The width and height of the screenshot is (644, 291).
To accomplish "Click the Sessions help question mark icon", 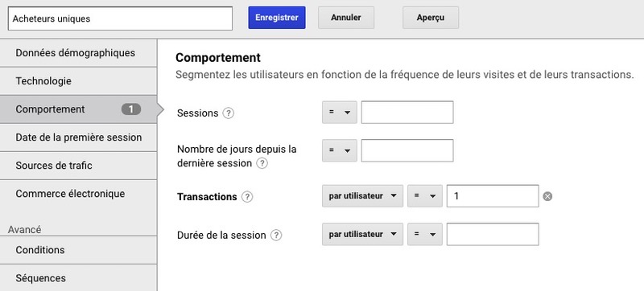I will (229, 113).
